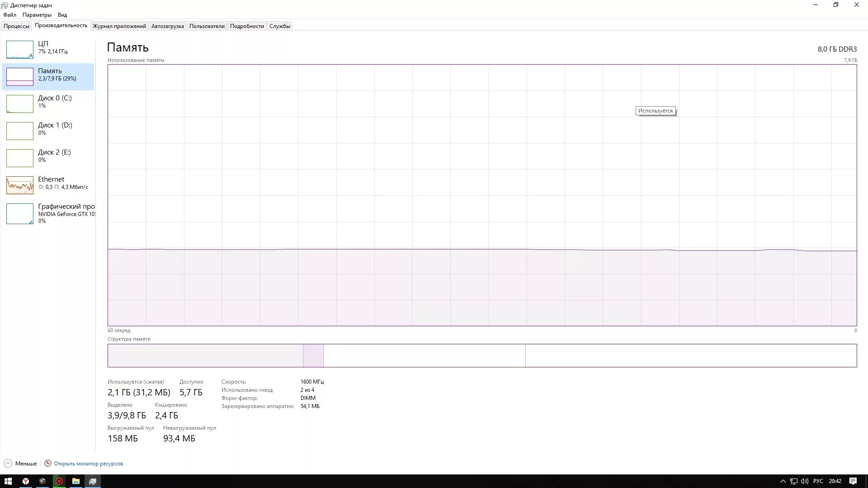Viewport: 868px width, 488px height.
Task: Expand the system tray hidden icons arrow
Action: point(783,481)
